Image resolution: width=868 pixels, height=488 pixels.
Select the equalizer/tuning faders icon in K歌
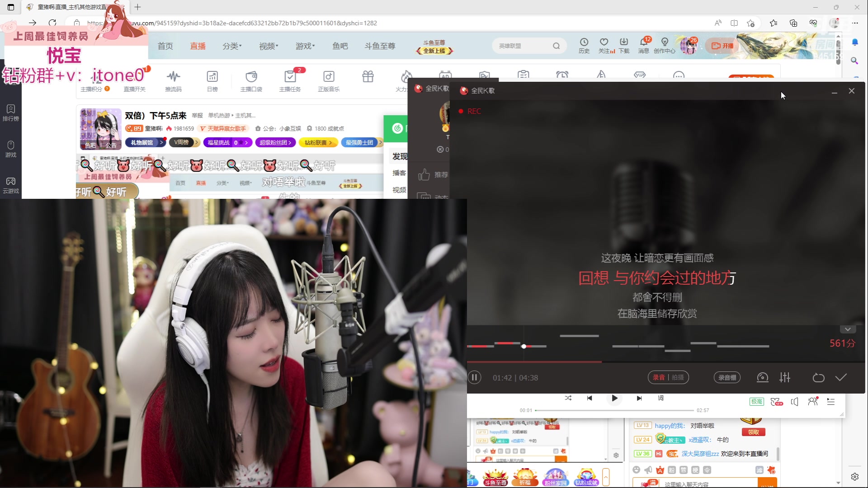[x=785, y=377]
